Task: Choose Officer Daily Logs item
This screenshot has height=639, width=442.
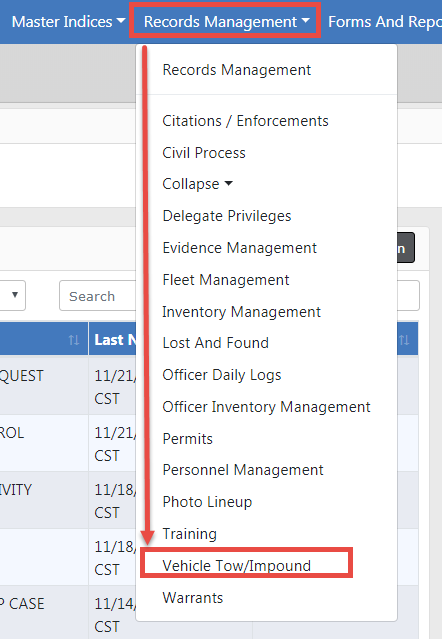Action: pos(222,375)
